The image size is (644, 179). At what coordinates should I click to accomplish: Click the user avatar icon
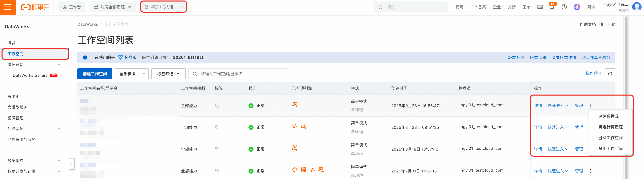pyautogui.click(x=637, y=7)
